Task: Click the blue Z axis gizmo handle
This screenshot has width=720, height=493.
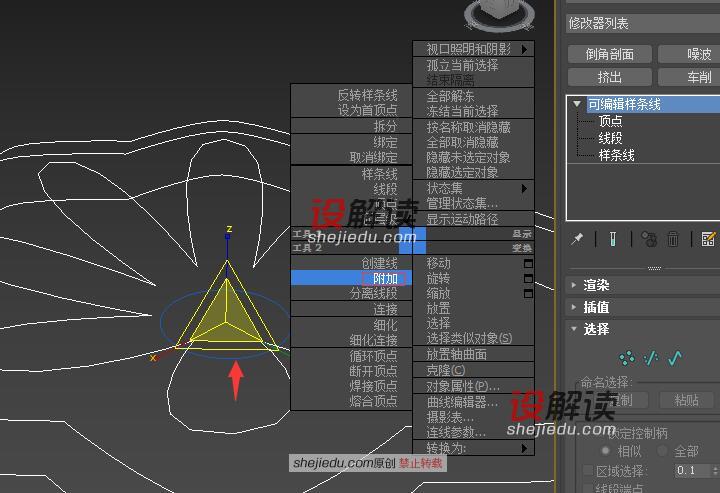Action: click(227, 236)
